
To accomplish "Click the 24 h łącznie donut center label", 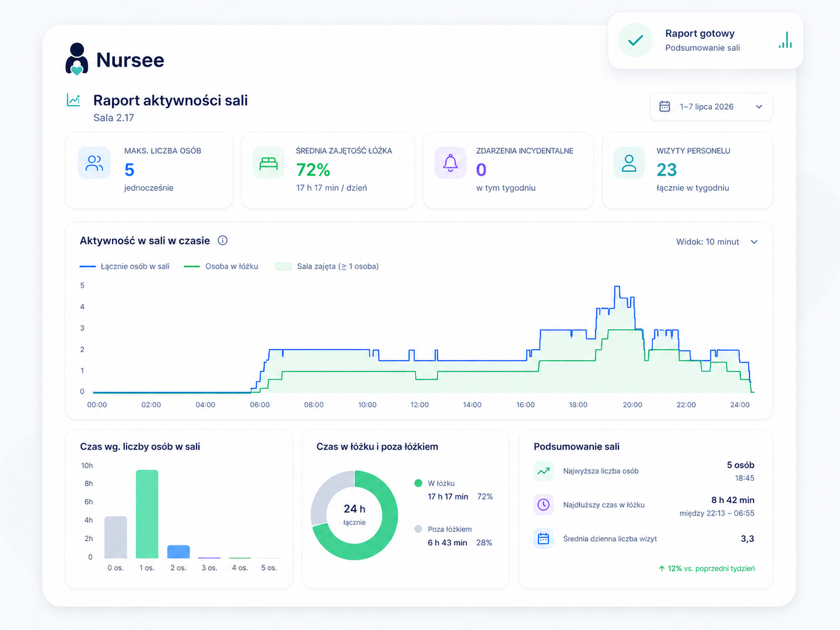I will pos(354,515).
